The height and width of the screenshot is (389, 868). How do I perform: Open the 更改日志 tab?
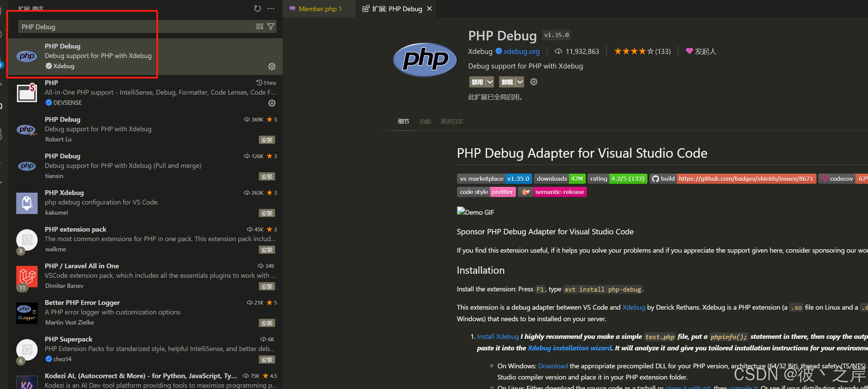click(452, 121)
